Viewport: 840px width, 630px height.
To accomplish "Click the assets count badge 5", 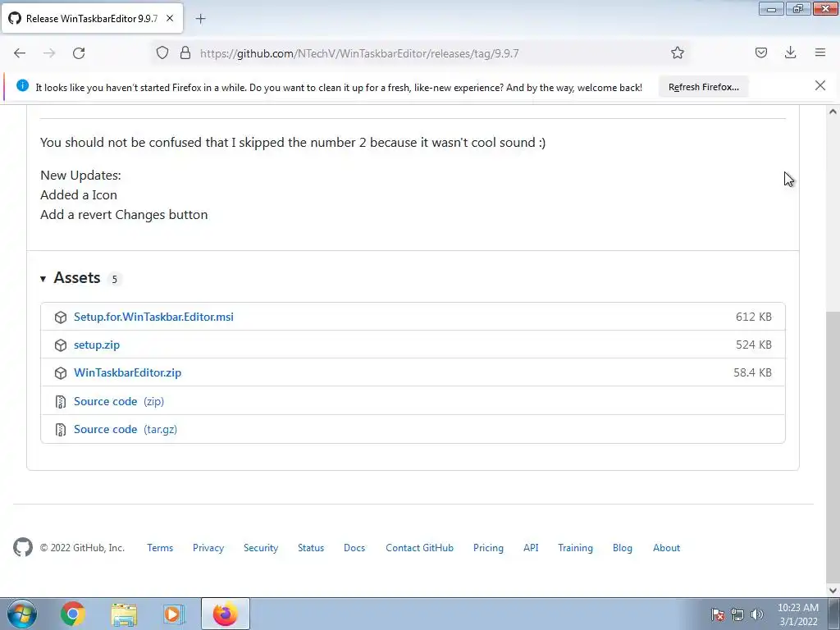I will pyautogui.click(x=114, y=279).
